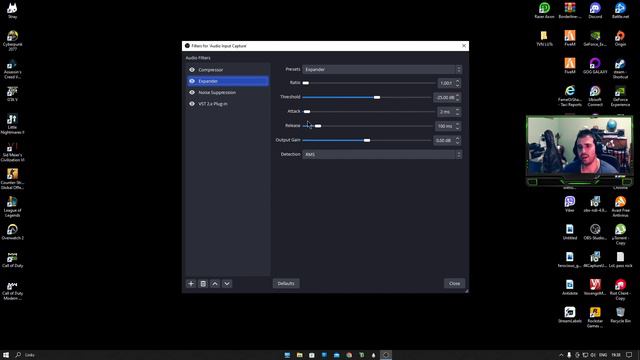Open the Viber desktop icon

pyautogui.click(x=570, y=204)
